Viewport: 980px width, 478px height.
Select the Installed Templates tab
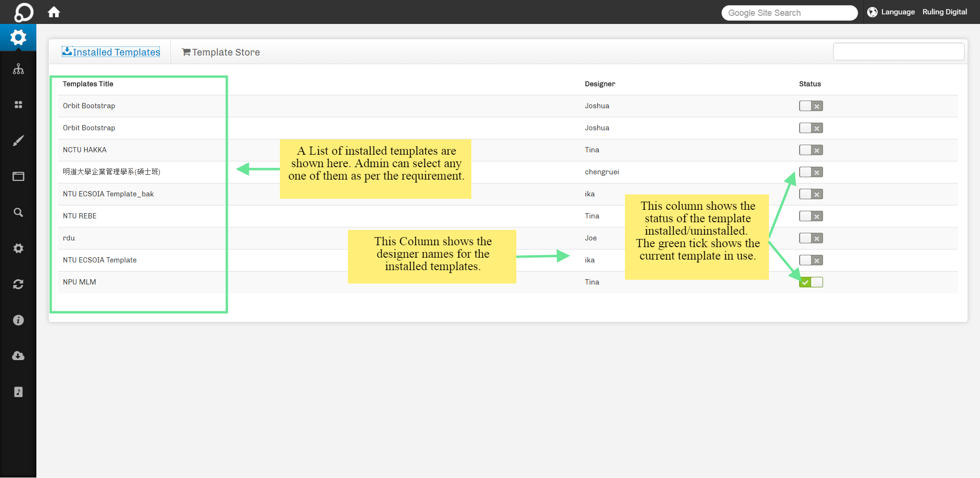[111, 52]
